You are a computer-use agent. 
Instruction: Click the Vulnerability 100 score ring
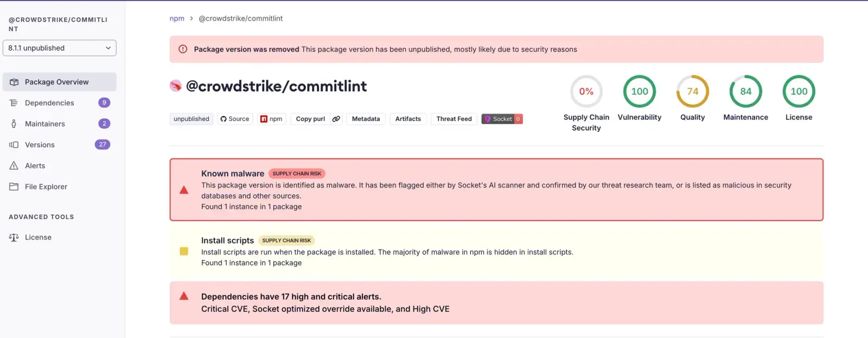coord(640,92)
